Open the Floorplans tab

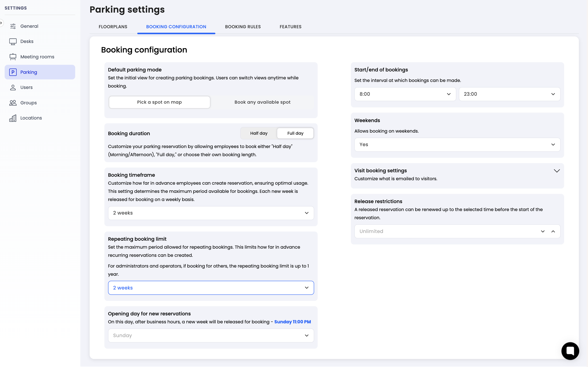(113, 27)
